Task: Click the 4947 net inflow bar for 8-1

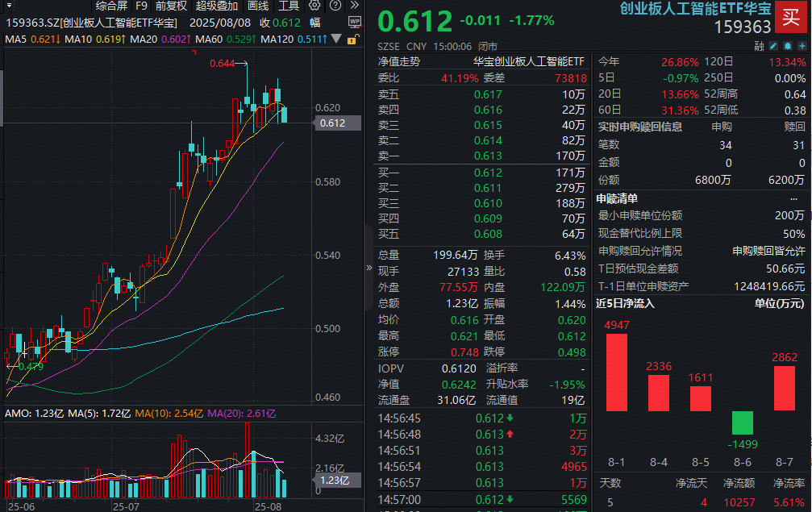Action: tap(617, 371)
